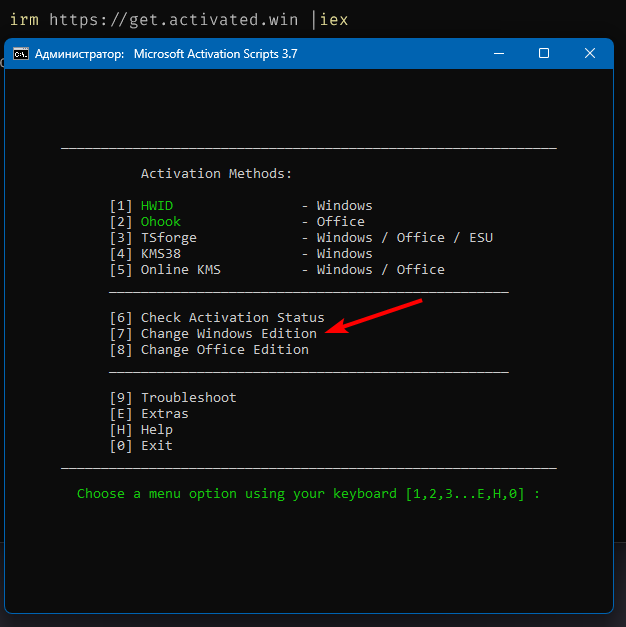626x627 pixels.
Task: Click '[7] Change Windows Edition' line
Action: 213,333
